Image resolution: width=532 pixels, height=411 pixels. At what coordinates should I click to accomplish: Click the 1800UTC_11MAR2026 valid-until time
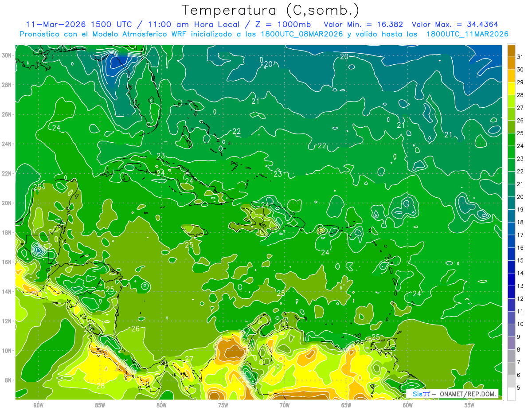(x=467, y=34)
